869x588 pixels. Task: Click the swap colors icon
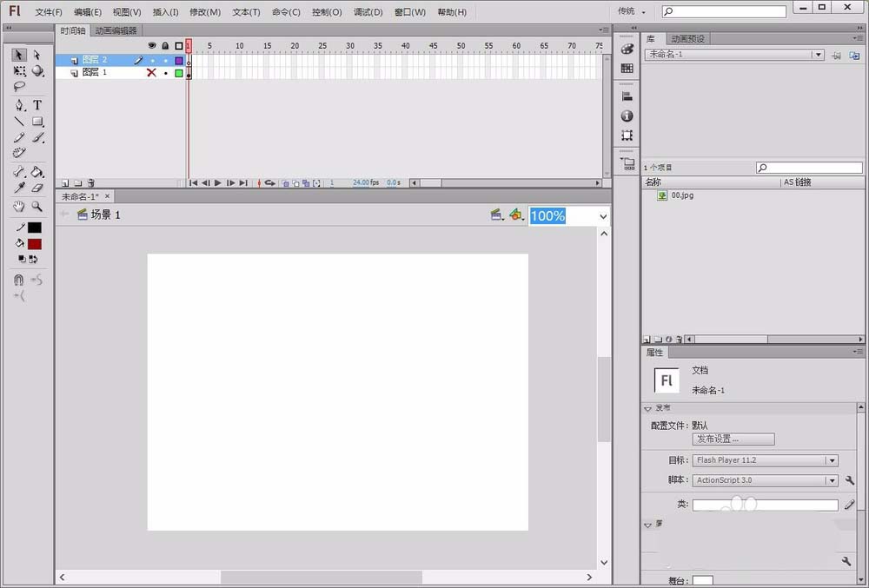pos(33,259)
